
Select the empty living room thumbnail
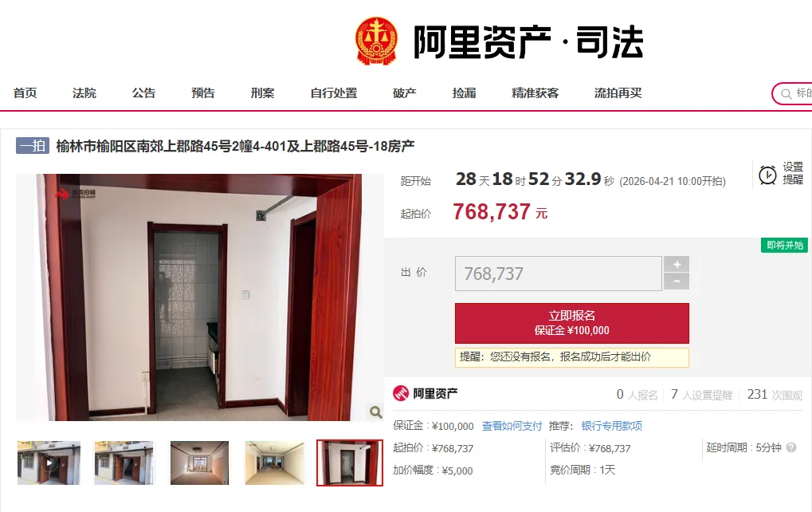pos(199,463)
